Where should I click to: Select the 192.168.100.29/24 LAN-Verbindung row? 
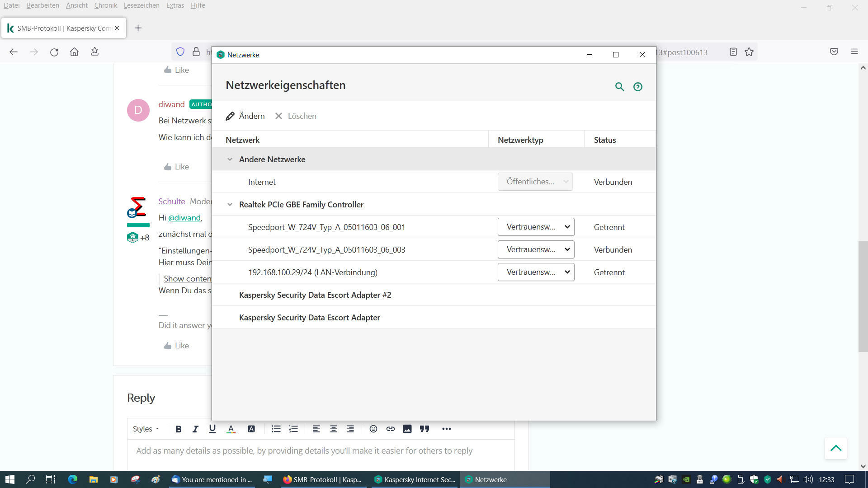434,272
